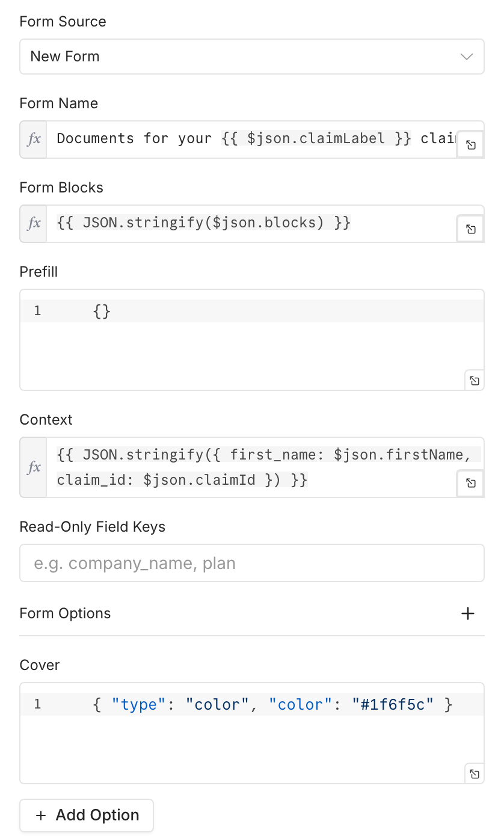The image size is (504, 836).
Task: Click the Prefill label
Action: tap(38, 272)
